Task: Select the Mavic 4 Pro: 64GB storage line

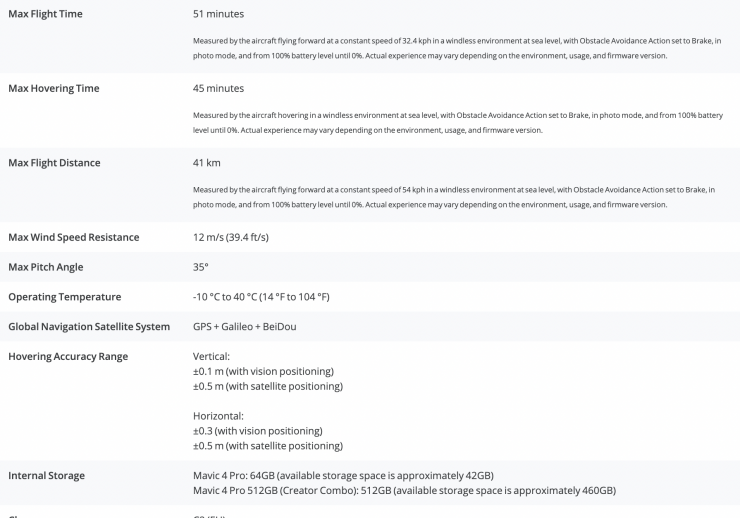Action: click(343, 475)
